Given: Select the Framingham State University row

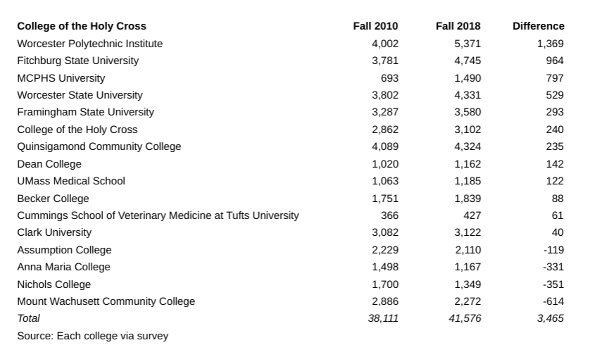Looking at the screenshot, I should (85, 112).
